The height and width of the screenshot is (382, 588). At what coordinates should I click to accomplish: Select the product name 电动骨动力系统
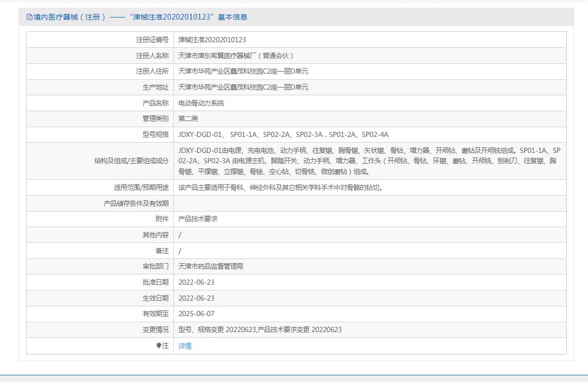201,103
